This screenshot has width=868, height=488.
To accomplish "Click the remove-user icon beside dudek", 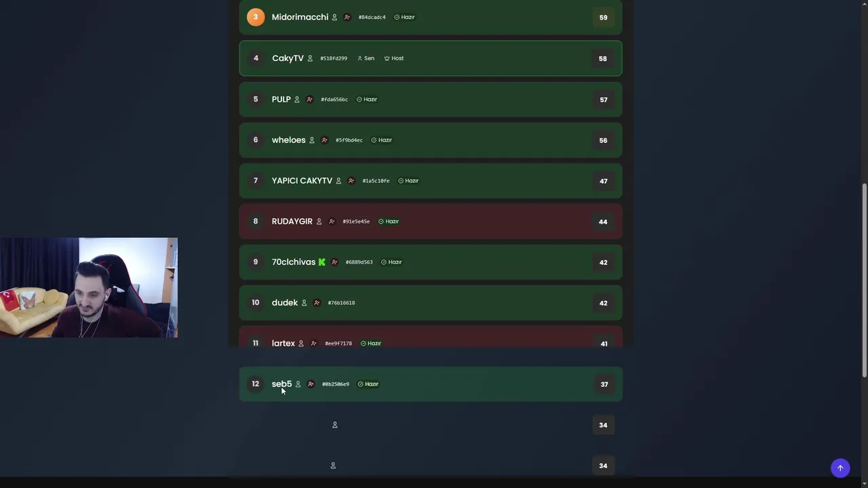I will coord(317,302).
